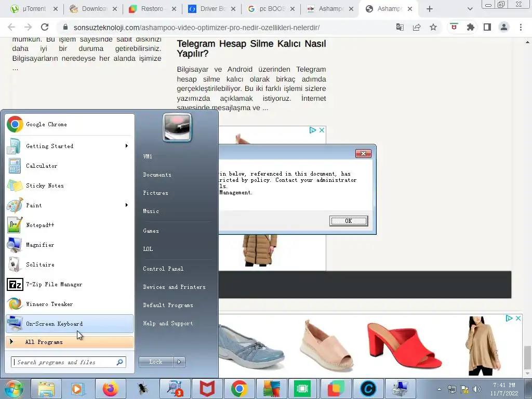Open Sticky Notes app

70,185
